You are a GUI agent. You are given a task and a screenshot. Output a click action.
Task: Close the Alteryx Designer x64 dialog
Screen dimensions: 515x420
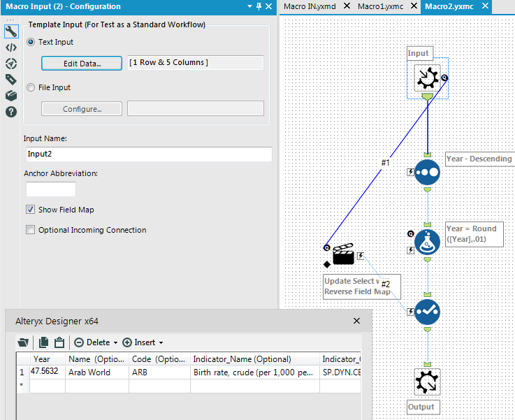pyautogui.click(x=356, y=321)
